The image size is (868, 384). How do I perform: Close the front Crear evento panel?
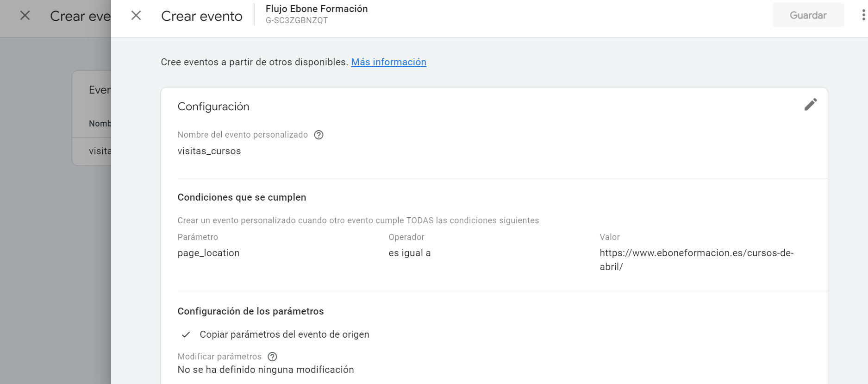[x=136, y=16]
